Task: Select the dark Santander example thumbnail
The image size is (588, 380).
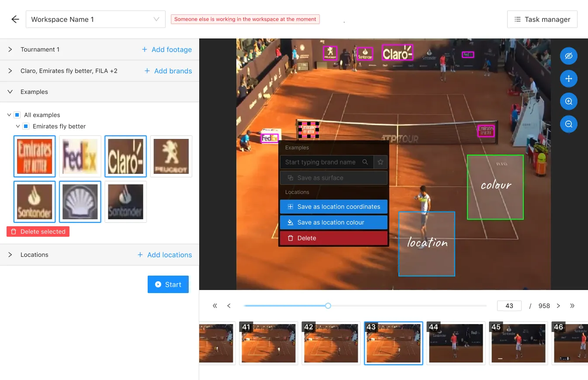Action: [125, 202]
